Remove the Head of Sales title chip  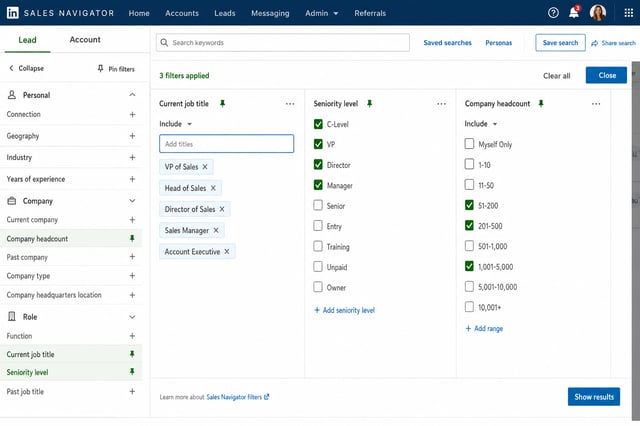click(x=213, y=188)
